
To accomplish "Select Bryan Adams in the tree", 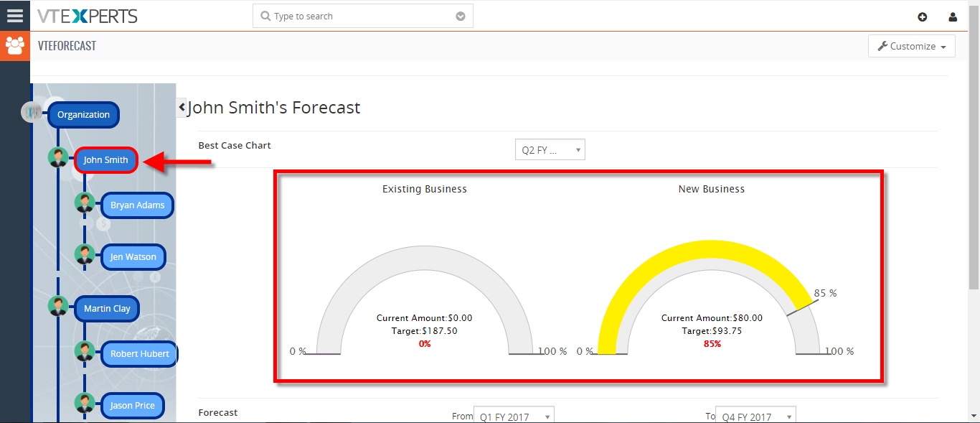I will [137, 205].
